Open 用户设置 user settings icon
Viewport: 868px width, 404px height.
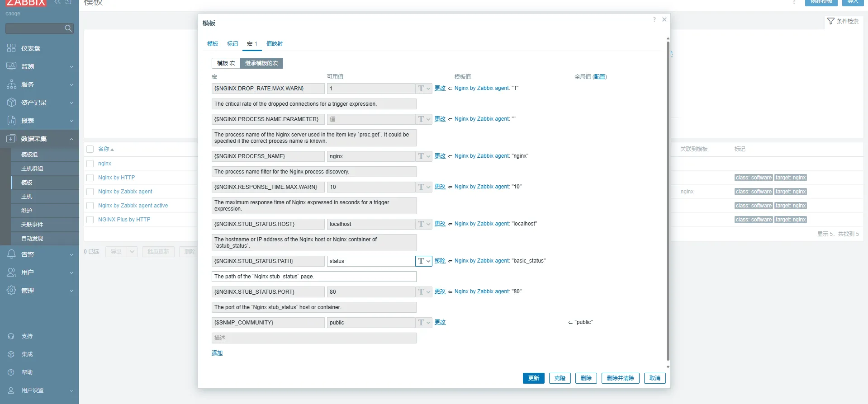pos(11,390)
